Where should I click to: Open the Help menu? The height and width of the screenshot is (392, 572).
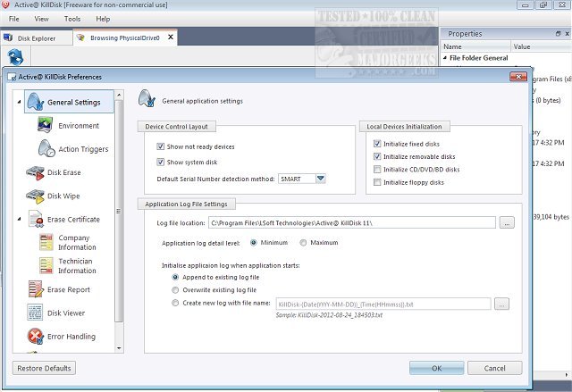click(x=103, y=19)
